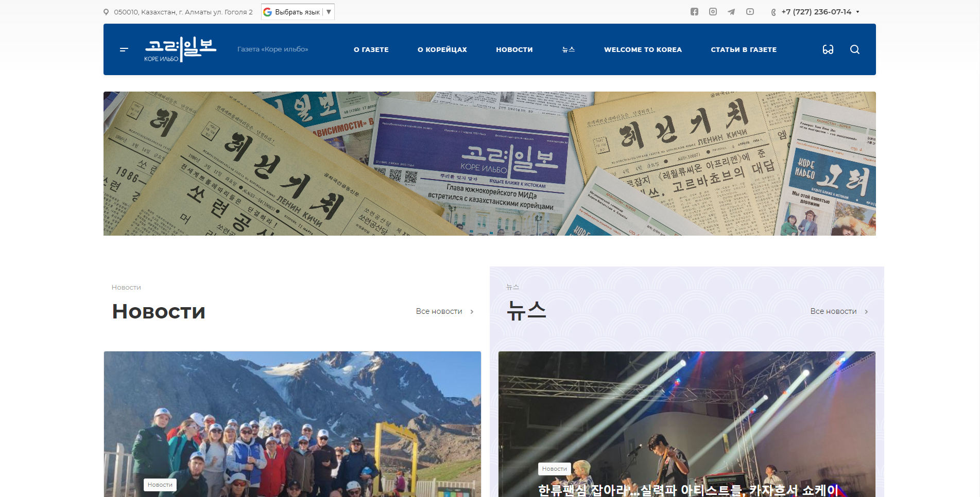Open the Korean headline article 한류팬심 잡아라
The width and height of the screenshot is (980, 497).
point(689,490)
